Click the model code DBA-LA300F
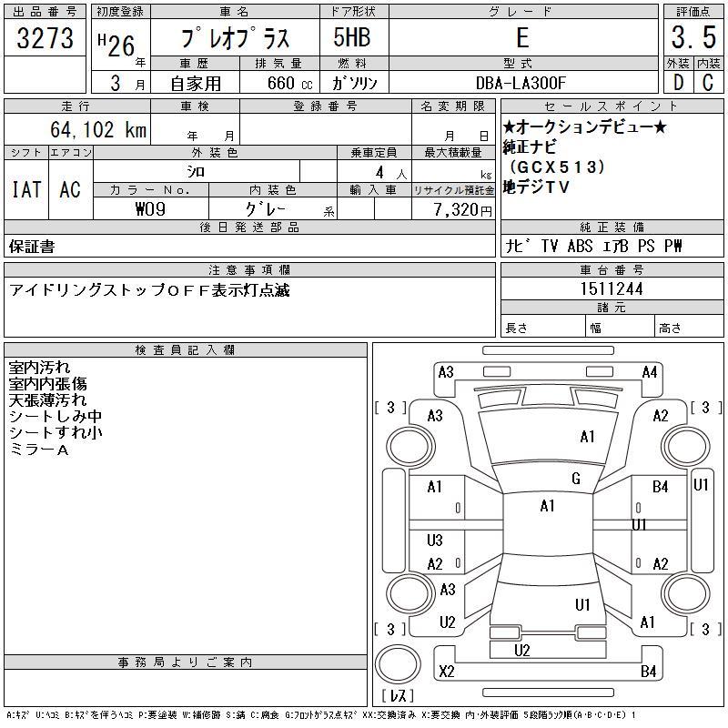The height and width of the screenshot is (728, 728). click(521, 83)
